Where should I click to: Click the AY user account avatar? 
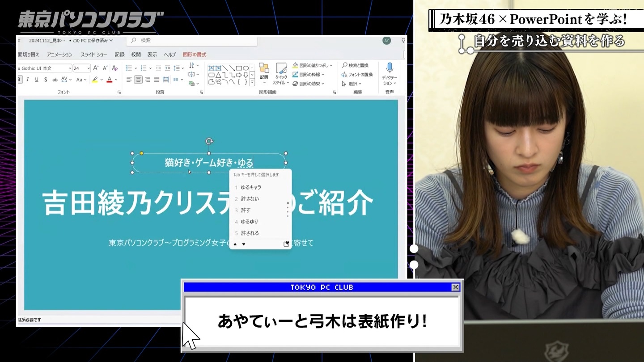386,41
